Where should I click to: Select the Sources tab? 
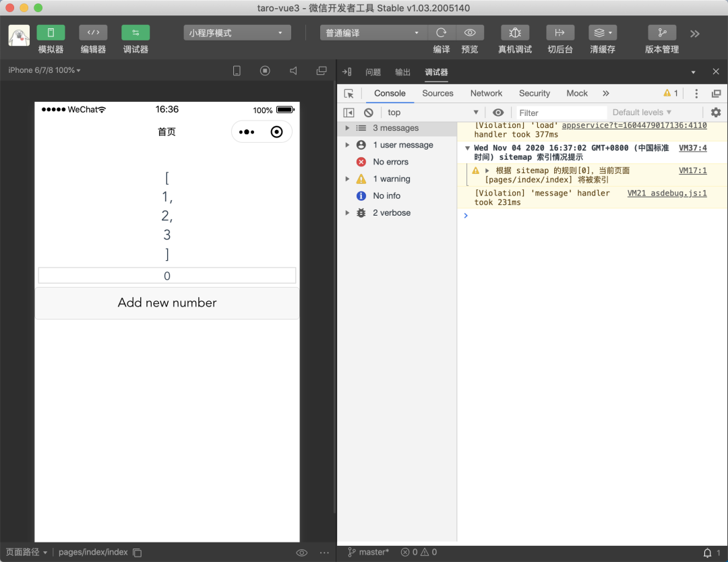(x=437, y=93)
